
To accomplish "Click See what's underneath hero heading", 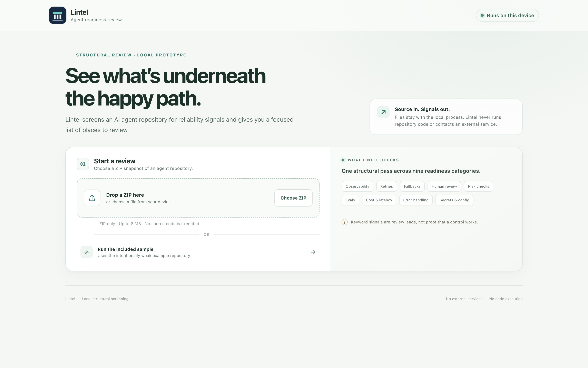I will point(165,87).
